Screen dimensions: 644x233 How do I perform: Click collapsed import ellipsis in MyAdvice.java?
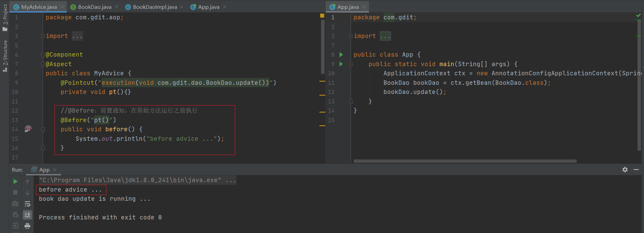pyautogui.click(x=77, y=36)
